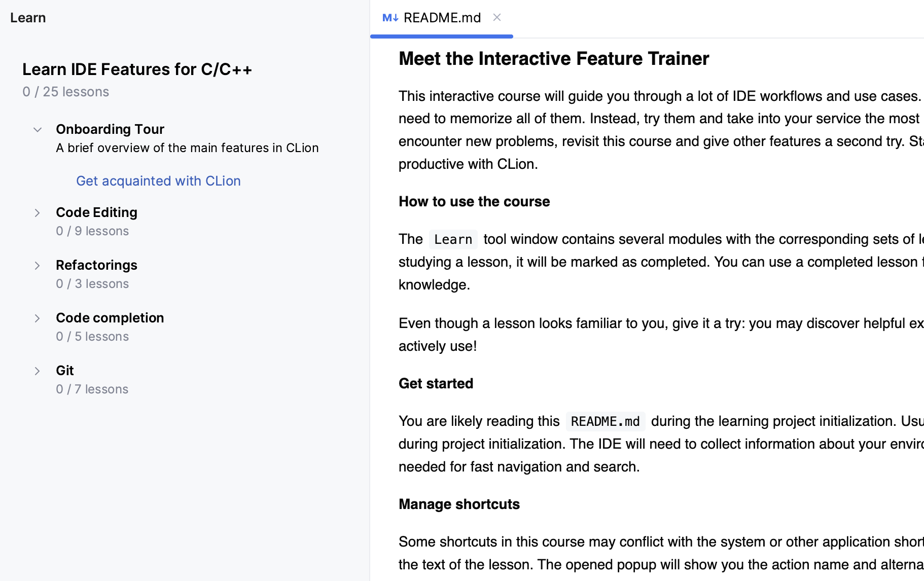Select the Refactorings module title
This screenshot has width=924, height=581.
pyautogui.click(x=96, y=265)
